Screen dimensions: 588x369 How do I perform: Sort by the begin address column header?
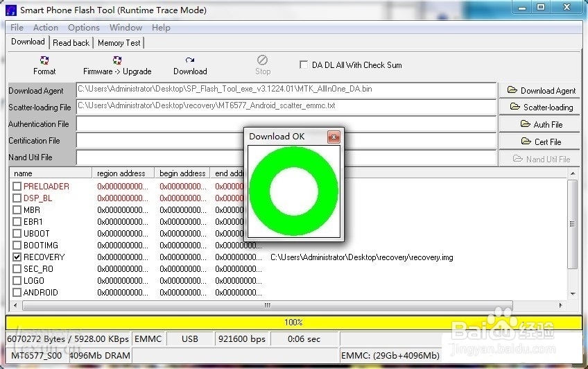182,173
